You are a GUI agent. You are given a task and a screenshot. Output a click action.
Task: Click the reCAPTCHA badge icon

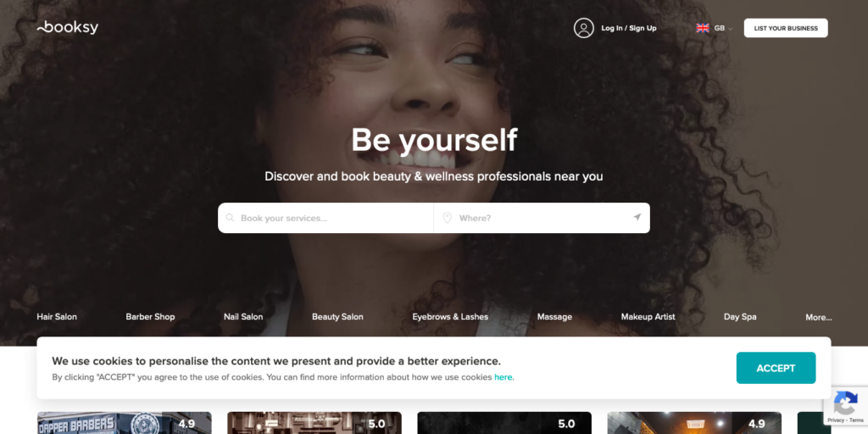[845, 403]
